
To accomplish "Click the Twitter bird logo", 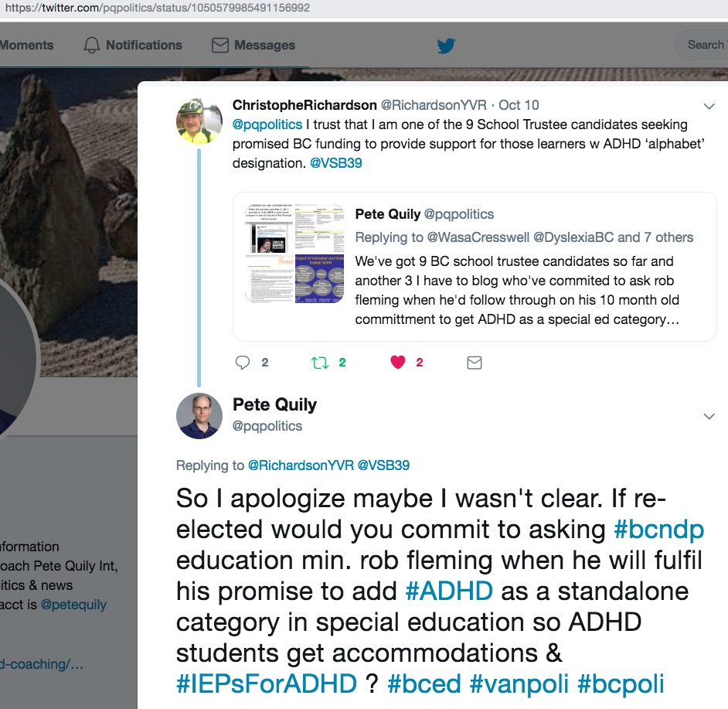I will click(x=446, y=46).
